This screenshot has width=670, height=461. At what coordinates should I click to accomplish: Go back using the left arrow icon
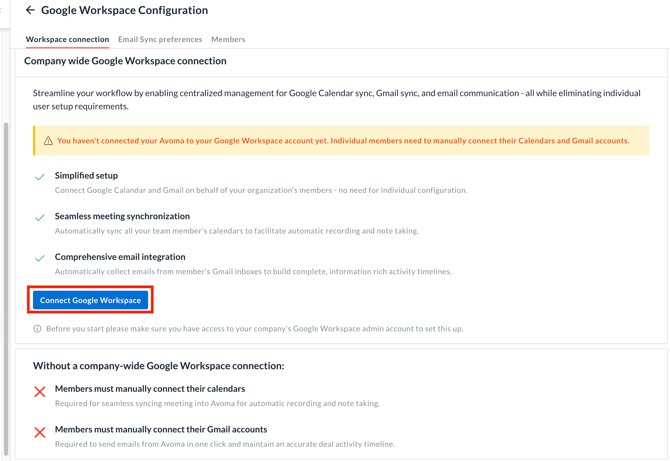(x=30, y=10)
